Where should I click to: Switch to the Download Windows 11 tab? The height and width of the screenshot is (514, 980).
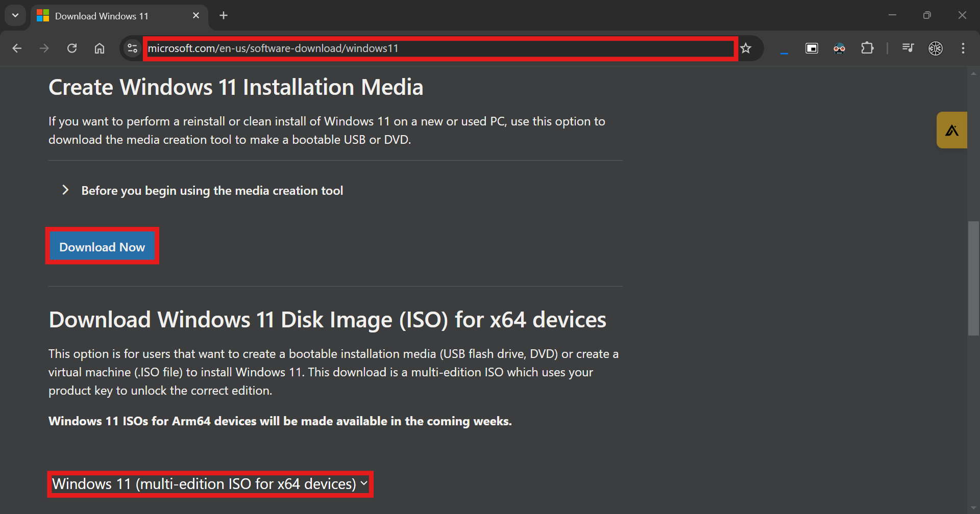click(119, 16)
